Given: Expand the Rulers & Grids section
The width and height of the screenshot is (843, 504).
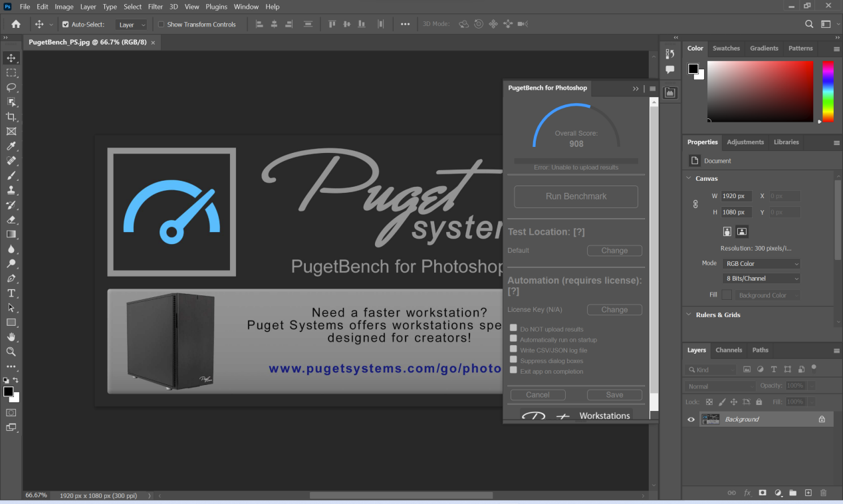Looking at the screenshot, I should coord(689,315).
